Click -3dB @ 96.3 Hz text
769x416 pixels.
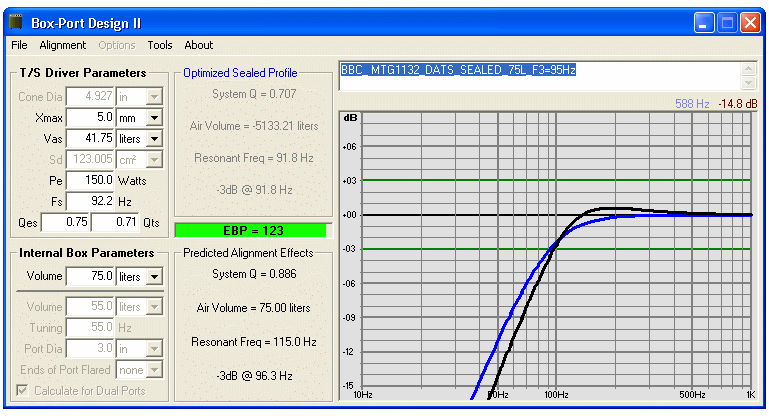(254, 376)
